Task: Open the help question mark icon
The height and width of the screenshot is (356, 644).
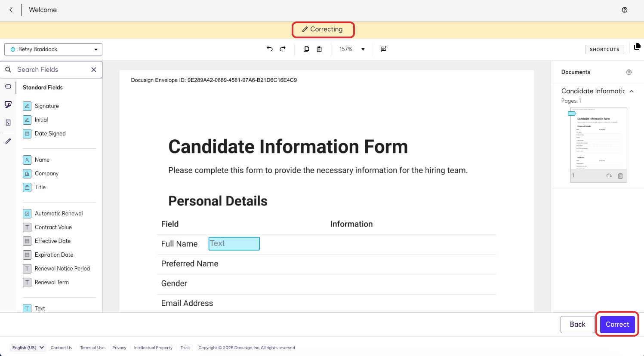Action: point(625,10)
